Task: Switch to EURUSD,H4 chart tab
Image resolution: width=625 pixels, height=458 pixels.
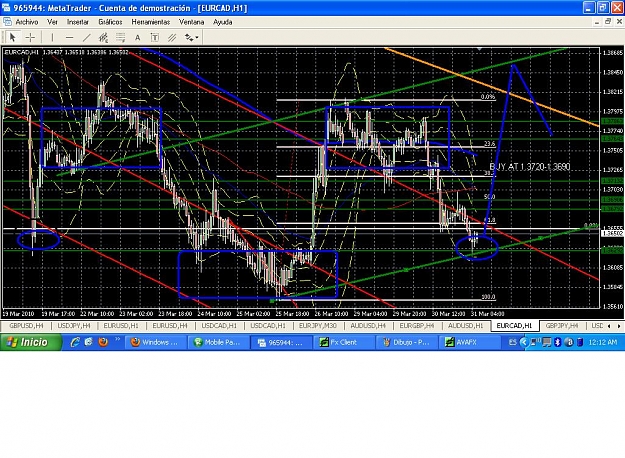Action: tap(170, 326)
